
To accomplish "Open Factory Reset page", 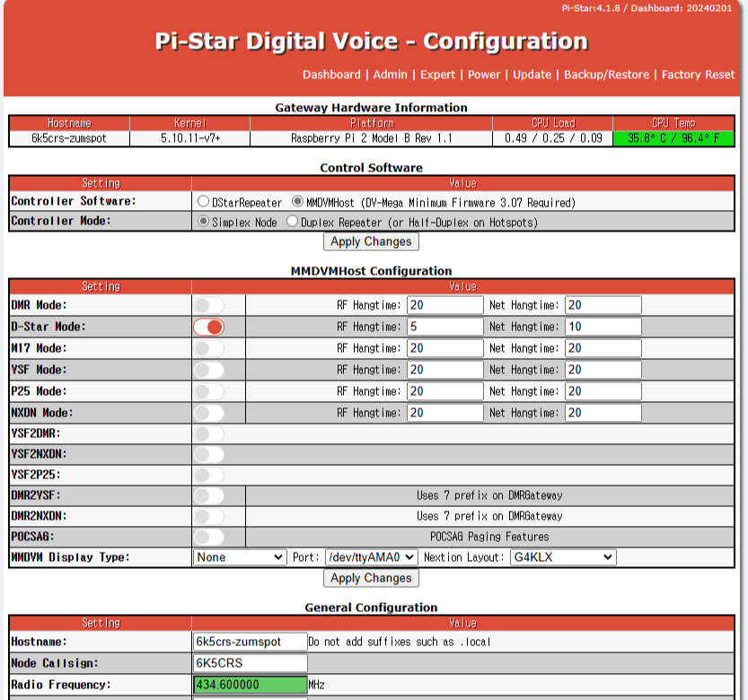I will click(698, 74).
